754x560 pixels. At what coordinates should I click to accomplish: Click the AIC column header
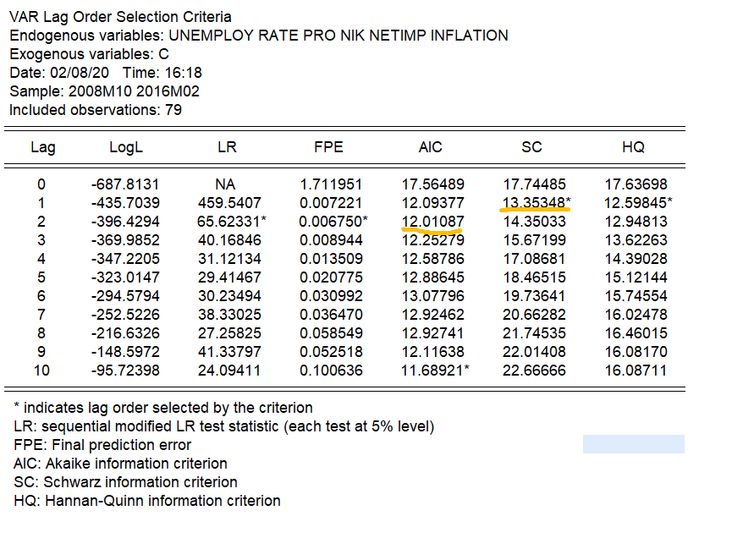(x=430, y=147)
